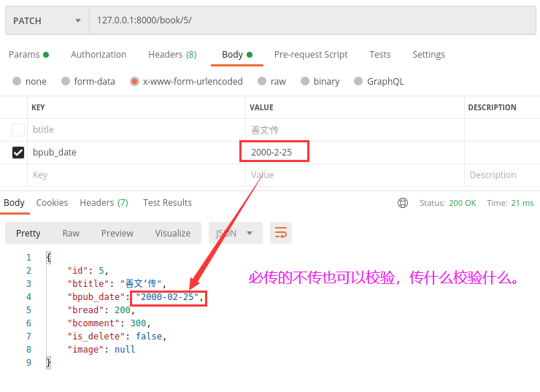
Task: Click the request URL field
Action: 312,20
